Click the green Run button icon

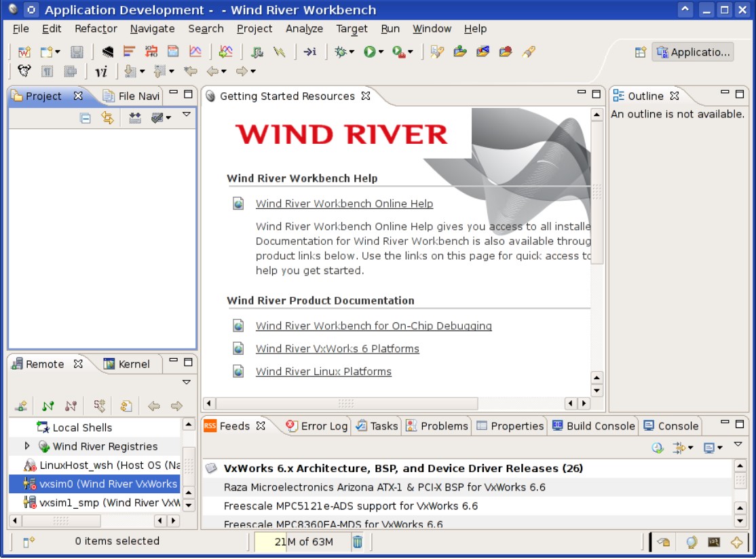click(x=369, y=52)
